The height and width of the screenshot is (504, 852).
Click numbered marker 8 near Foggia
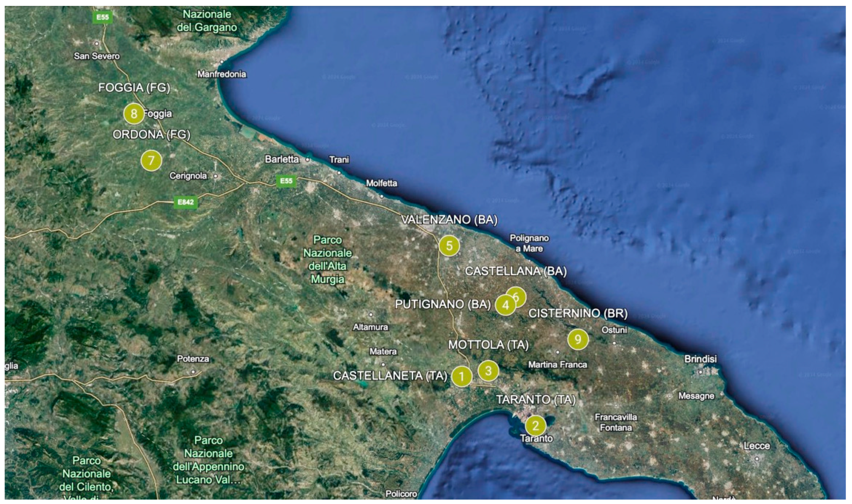point(134,113)
